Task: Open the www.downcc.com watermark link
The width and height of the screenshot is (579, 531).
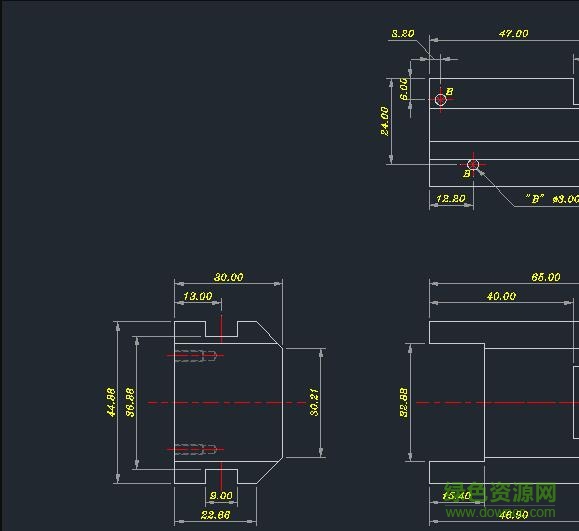Action: click(500, 513)
